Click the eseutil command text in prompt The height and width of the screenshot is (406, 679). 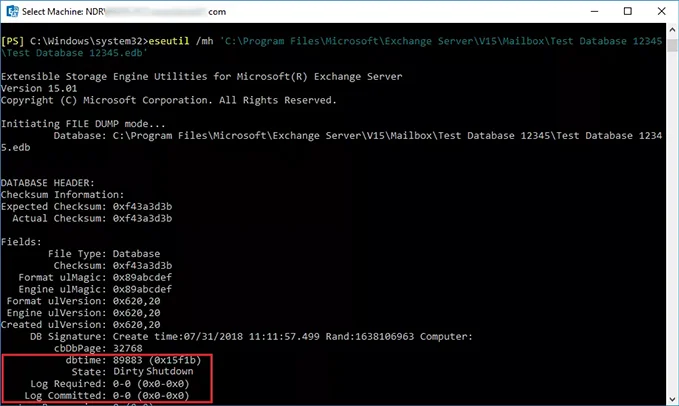tap(169, 41)
